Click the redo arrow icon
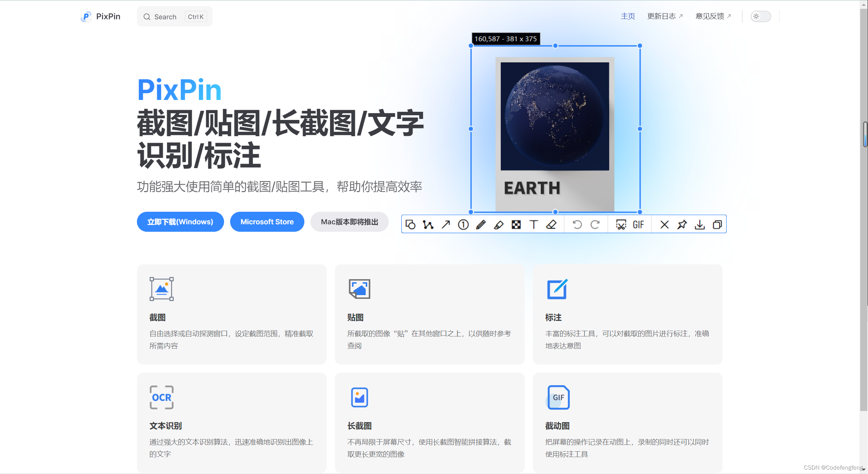868x474 pixels. (x=595, y=225)
